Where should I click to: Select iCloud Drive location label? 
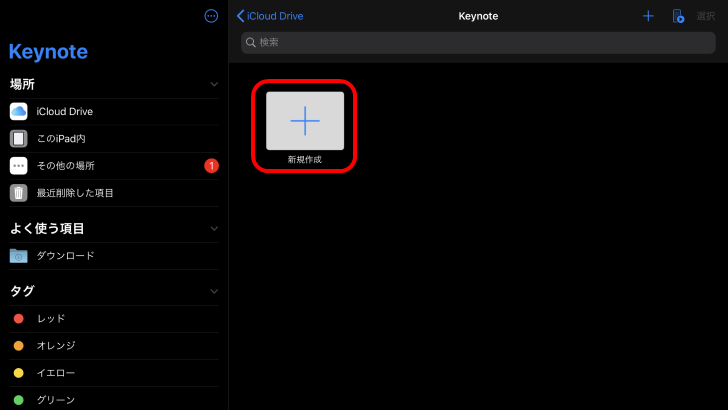(x=65, y=112)
